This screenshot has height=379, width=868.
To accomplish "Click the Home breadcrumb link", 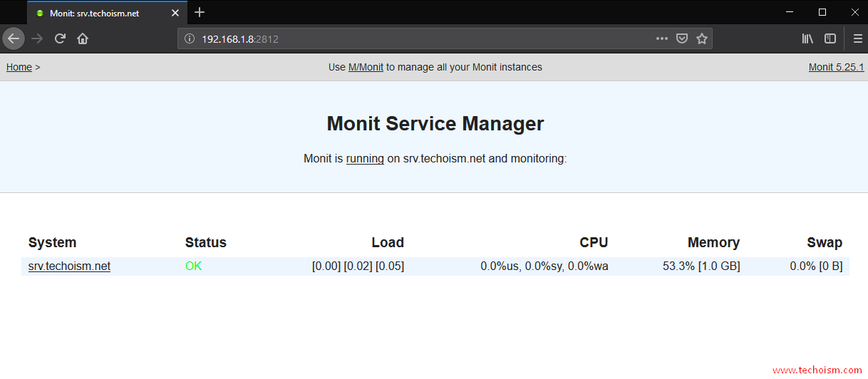I will [x=19, y=67].
